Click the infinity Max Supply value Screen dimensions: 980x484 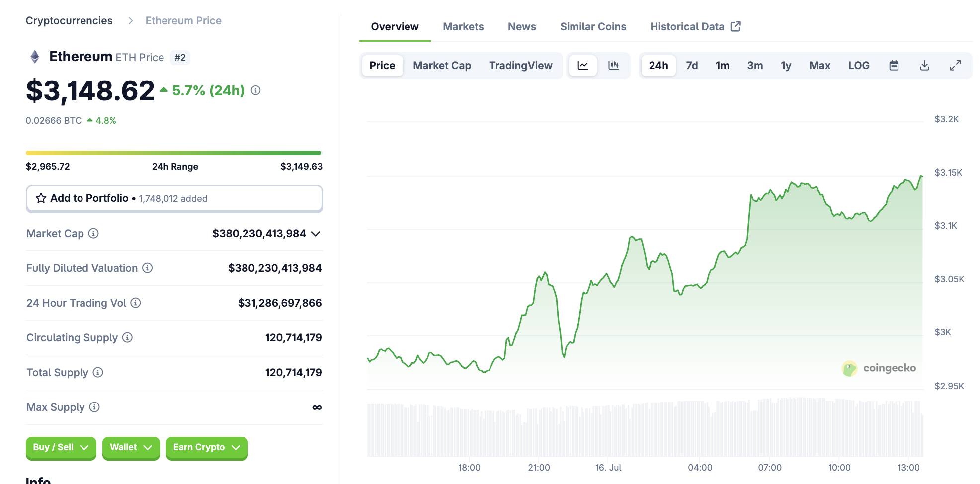coord(317,407)
